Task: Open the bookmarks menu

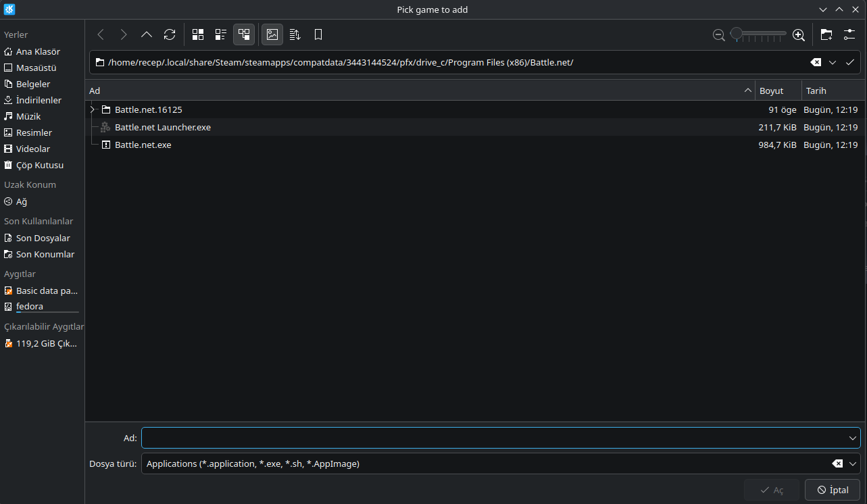Action: point(318,34)
